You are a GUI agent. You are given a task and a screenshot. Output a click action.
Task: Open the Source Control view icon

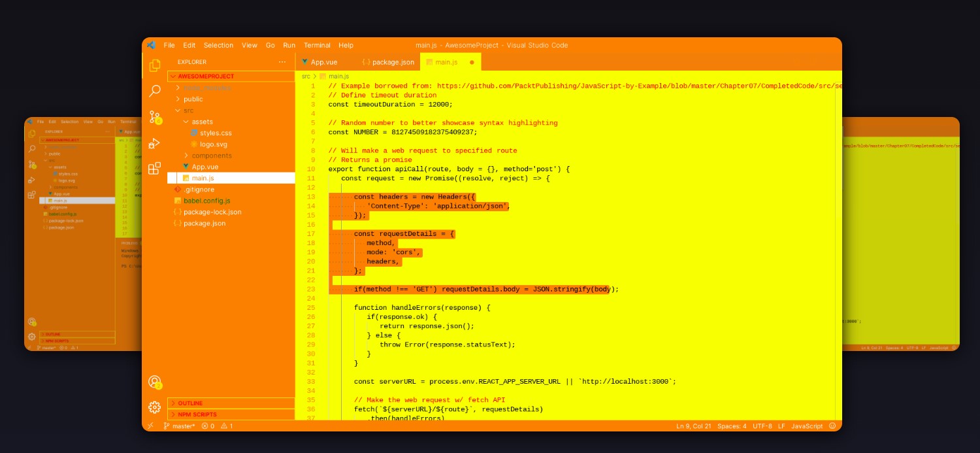pyautogui.click(x=155, y=117)
